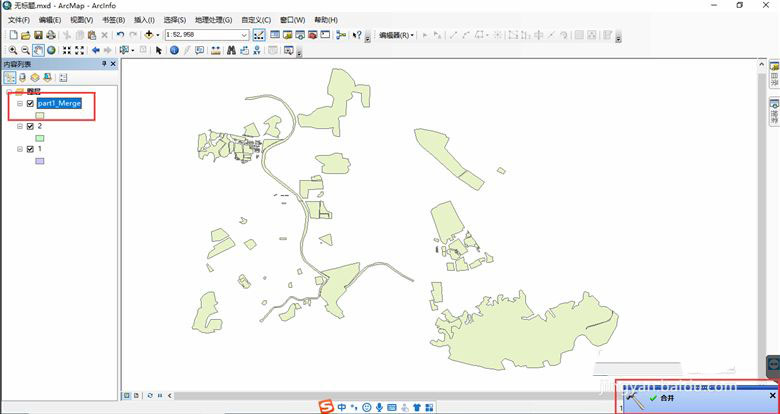Open the Search window from toolbar
Image resolution: width=780 pixels, height=414 pixels.
[300, 35]
